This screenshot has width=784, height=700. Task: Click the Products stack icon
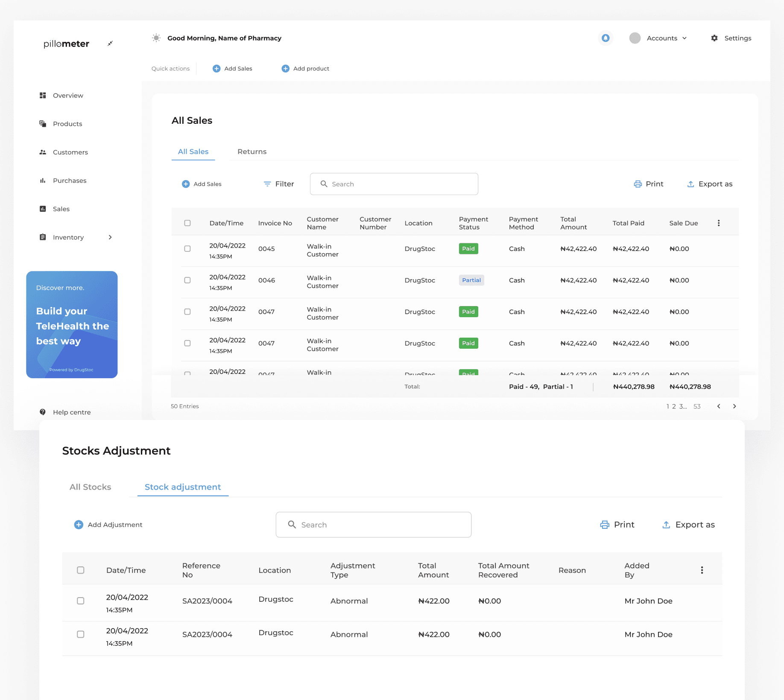(x=43, y=124)
